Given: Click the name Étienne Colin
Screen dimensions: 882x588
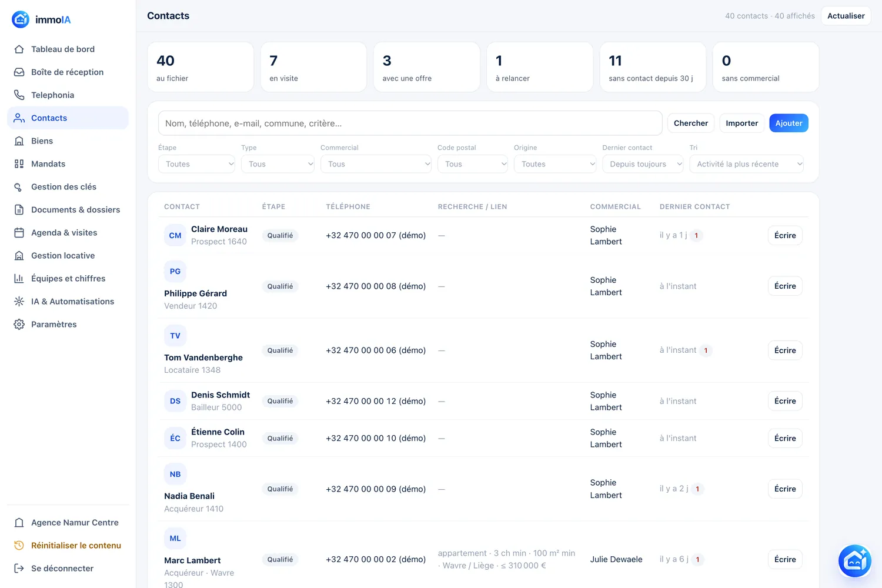Looking at the screenshot, I should pos(218,432).
